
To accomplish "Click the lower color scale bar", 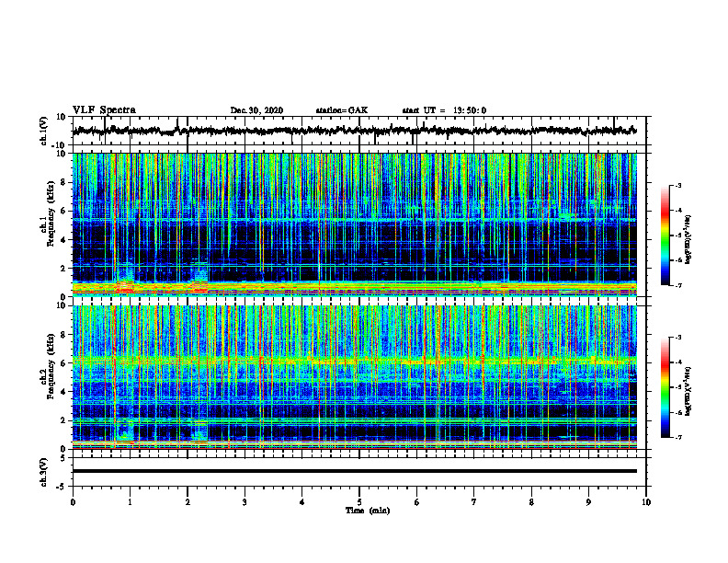I will [665, 387].
